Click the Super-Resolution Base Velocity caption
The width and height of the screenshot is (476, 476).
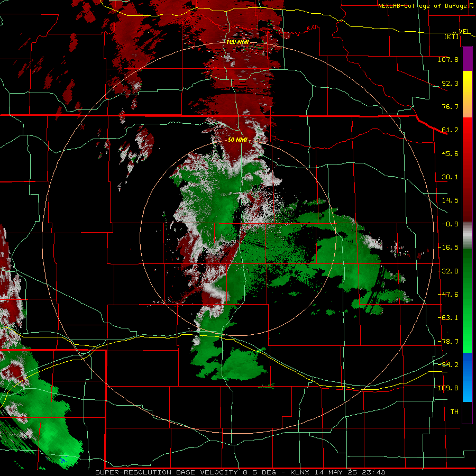[x=240, y=472]
